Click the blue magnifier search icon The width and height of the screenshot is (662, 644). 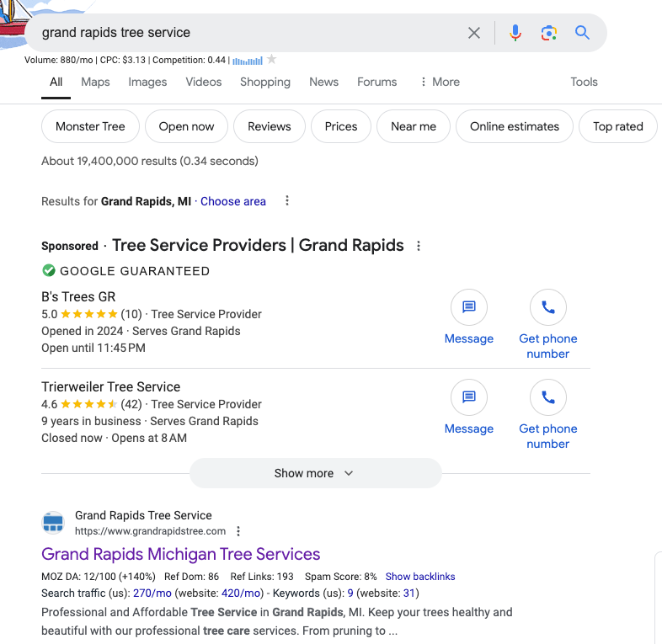(582, 32)
